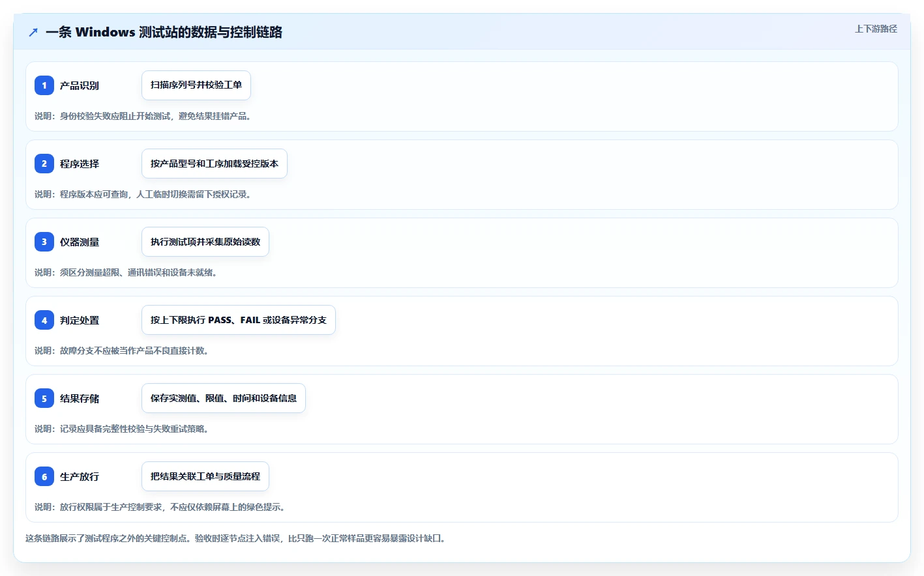Screen dimensions: 924x576
Task: Click the 保存实测值、限值、时间和设备信息 chip
Action: coord(224,398)
